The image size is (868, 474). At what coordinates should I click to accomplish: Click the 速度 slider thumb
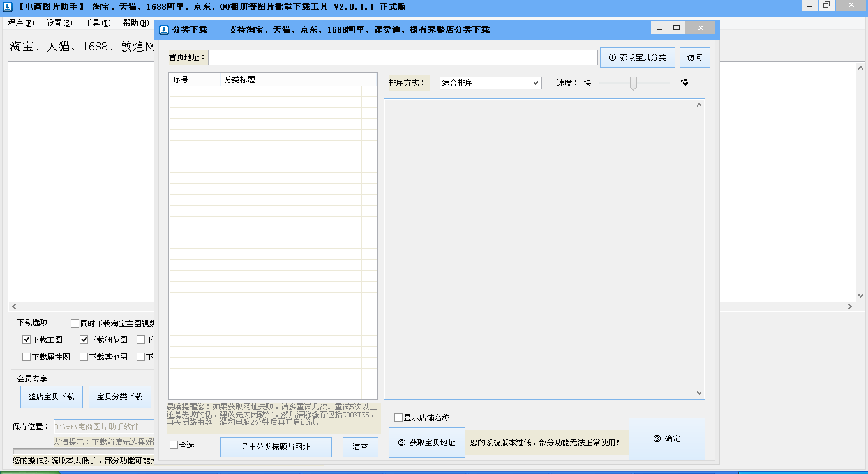tap(633, 83)
